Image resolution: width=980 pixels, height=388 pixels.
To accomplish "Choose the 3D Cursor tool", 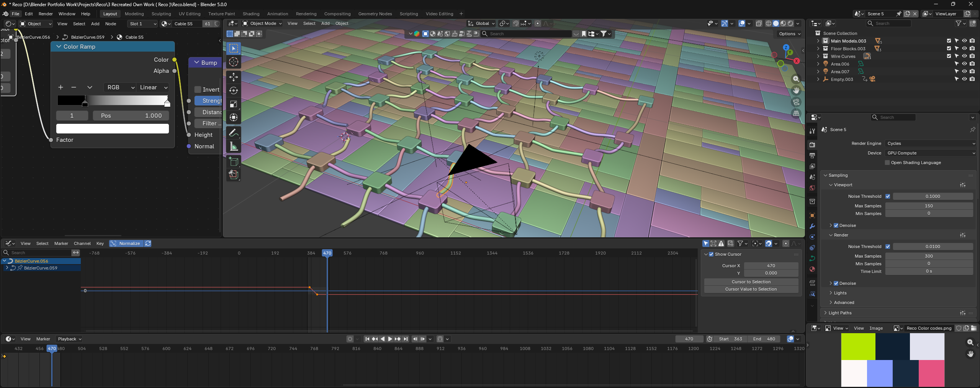I will (234, 62).
